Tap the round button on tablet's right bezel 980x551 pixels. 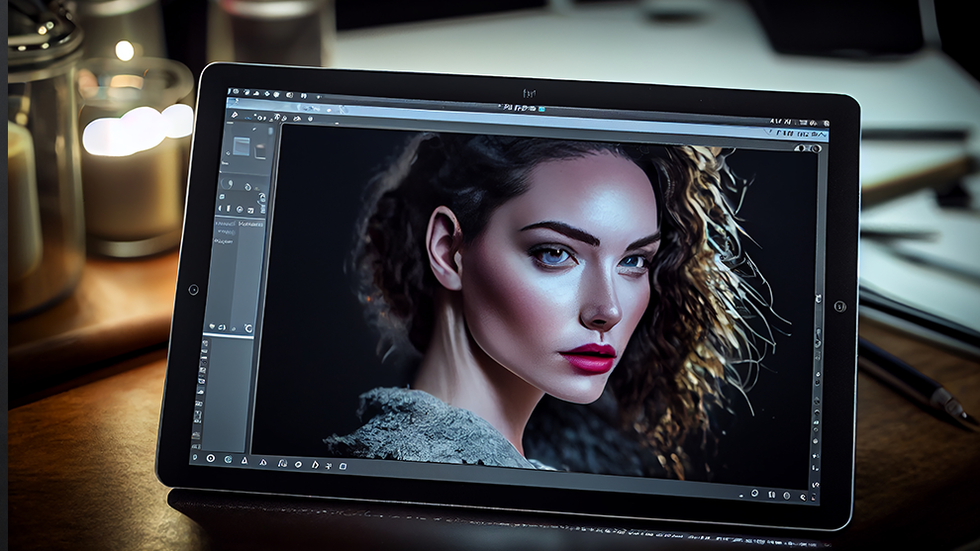840,306
